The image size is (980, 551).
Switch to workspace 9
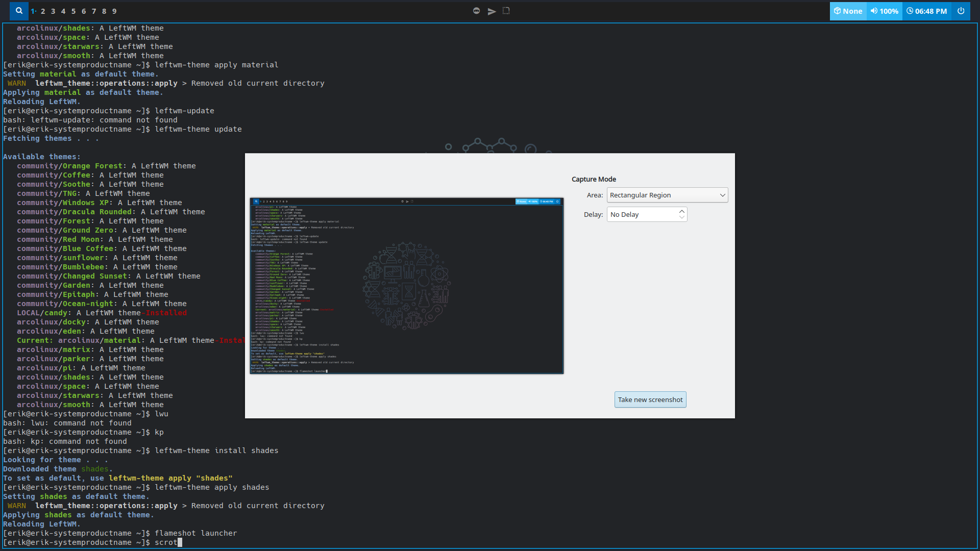coord(114,11)
